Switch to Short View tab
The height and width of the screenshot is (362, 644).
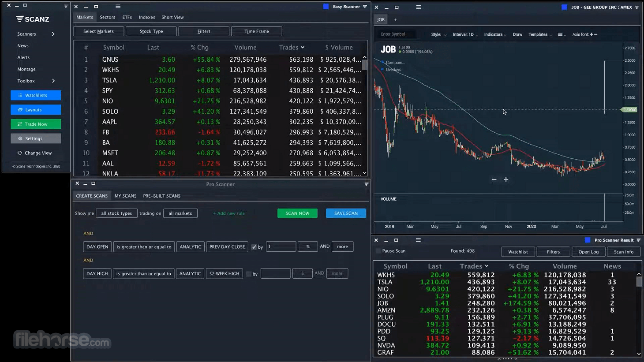[x=172, y=17]
